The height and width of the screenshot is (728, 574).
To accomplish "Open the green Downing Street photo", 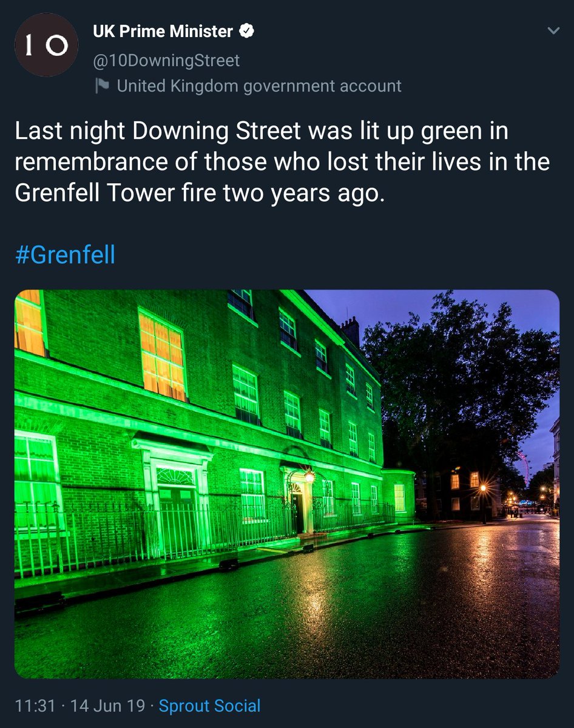I will pyautogui.click(x=287, y=484).
